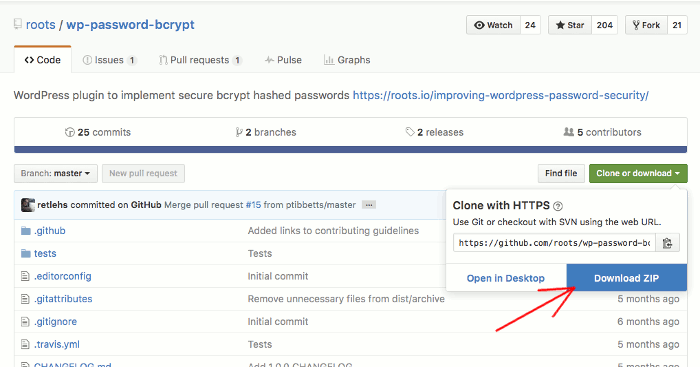The width and height of the screenshot is (700, 367).
Task: Select the clone URL text field
Action: [x=554, y=243]
